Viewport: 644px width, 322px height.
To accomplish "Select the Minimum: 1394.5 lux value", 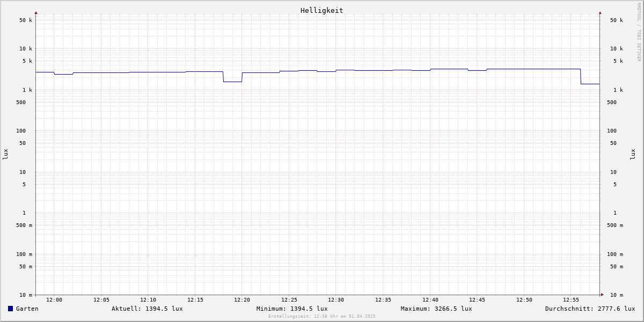I will (292, 309).
